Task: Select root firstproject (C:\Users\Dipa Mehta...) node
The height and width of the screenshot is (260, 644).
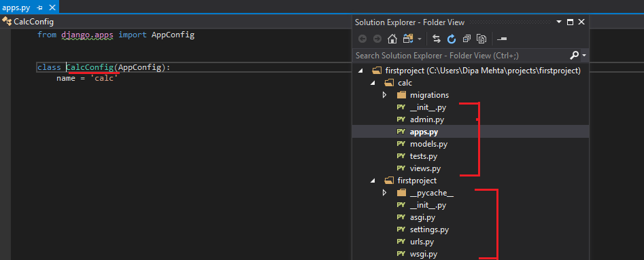Action: (x=483, y=71)
